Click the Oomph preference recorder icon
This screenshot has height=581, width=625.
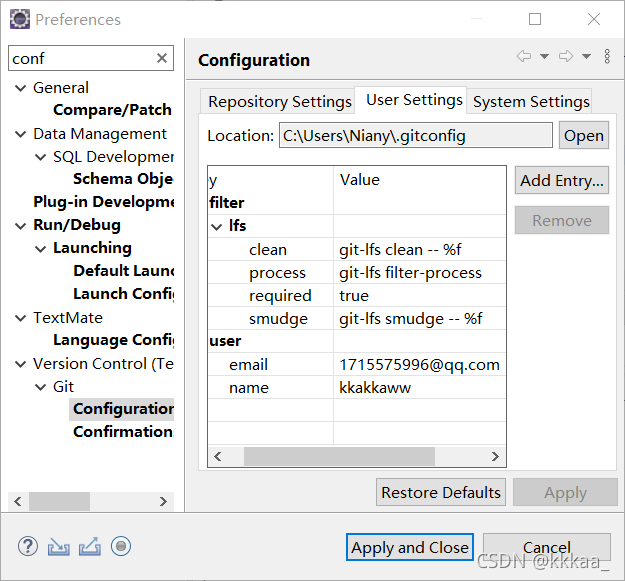pos(121,546)
